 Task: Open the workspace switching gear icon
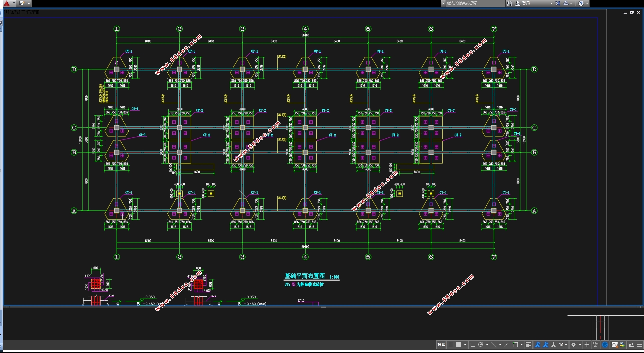coord(574,345)
